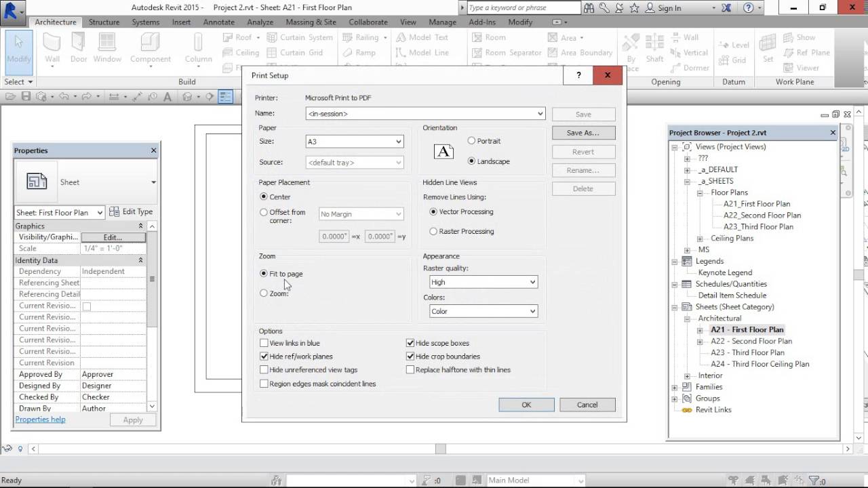This screenshot has width=868, height=488.
Task: Click the Print Setup dialog help question mark
Action: pyautogui.click(x=578, y=75)
